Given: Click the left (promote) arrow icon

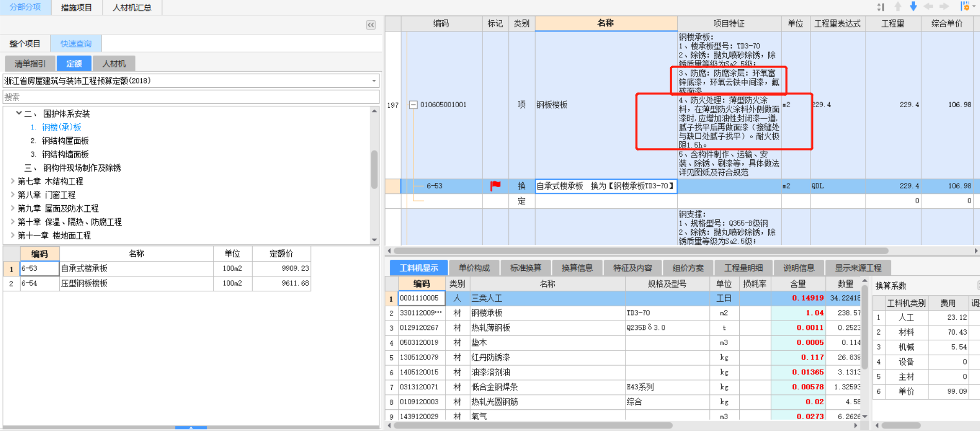Looking at the screenshot, I should (x=929, y=6).
